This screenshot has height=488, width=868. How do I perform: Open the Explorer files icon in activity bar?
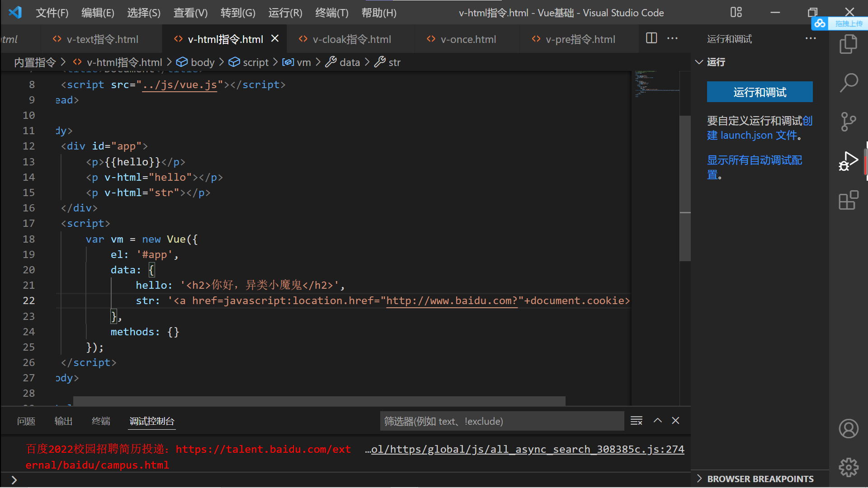(848, 44)
